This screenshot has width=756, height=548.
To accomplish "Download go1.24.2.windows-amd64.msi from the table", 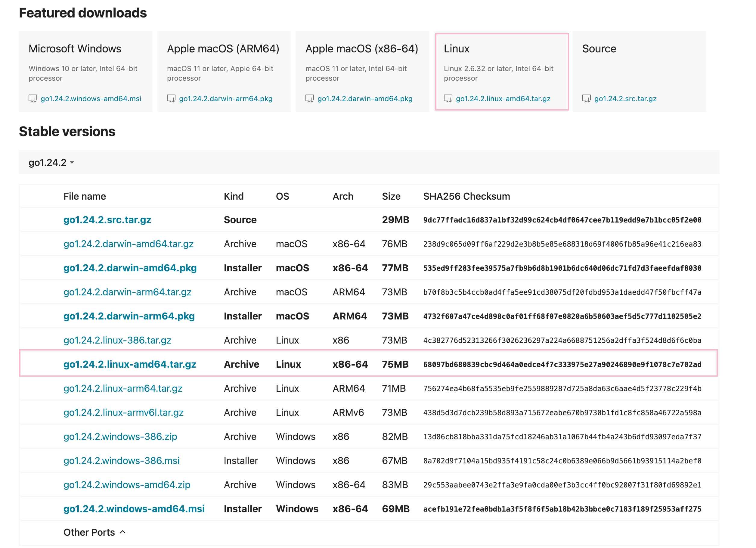I will tap(134, 509).
